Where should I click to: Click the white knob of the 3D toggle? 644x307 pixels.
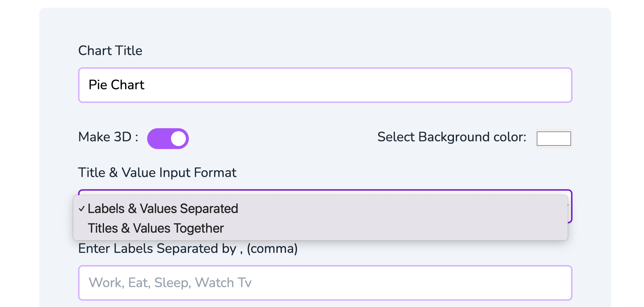[x=178, y=139]
